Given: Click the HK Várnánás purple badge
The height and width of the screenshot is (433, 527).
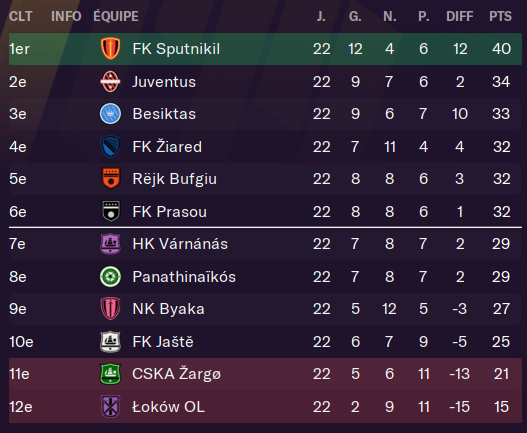Looking at the screenshot, I should [x=110, y=244].
